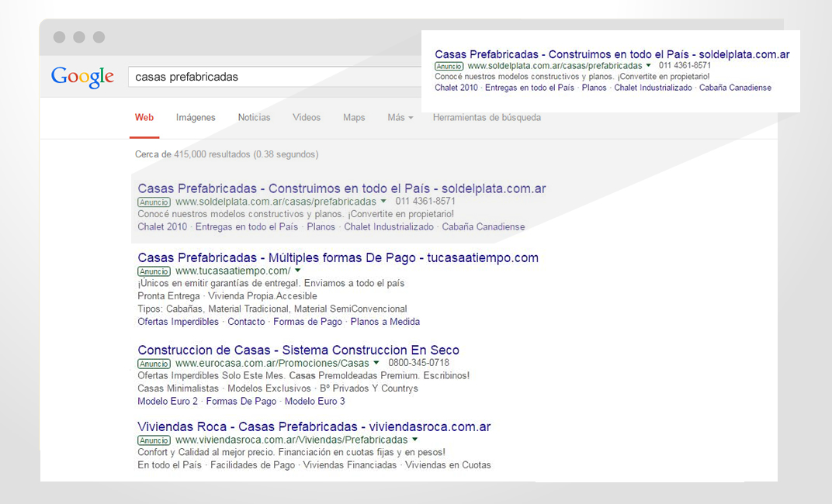Select the Web tab

(144, 118)
